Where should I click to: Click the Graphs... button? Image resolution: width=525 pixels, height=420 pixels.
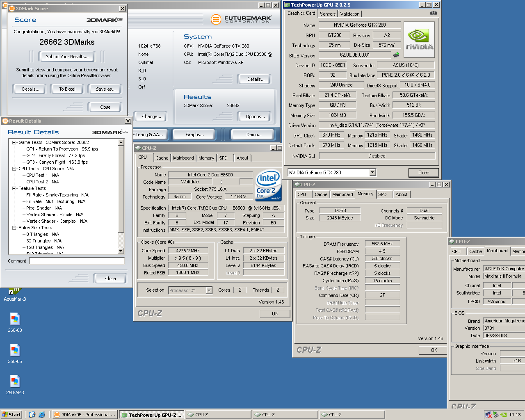[x=195, y=135]
